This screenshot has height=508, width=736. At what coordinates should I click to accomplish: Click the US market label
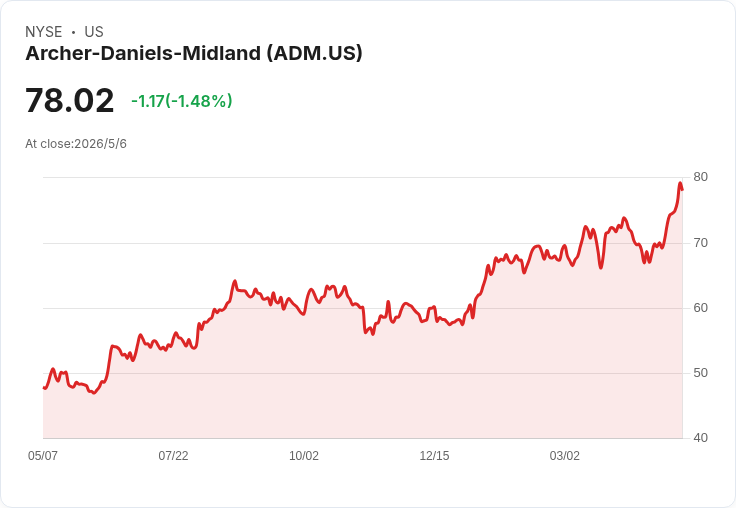tap(94, 32)
